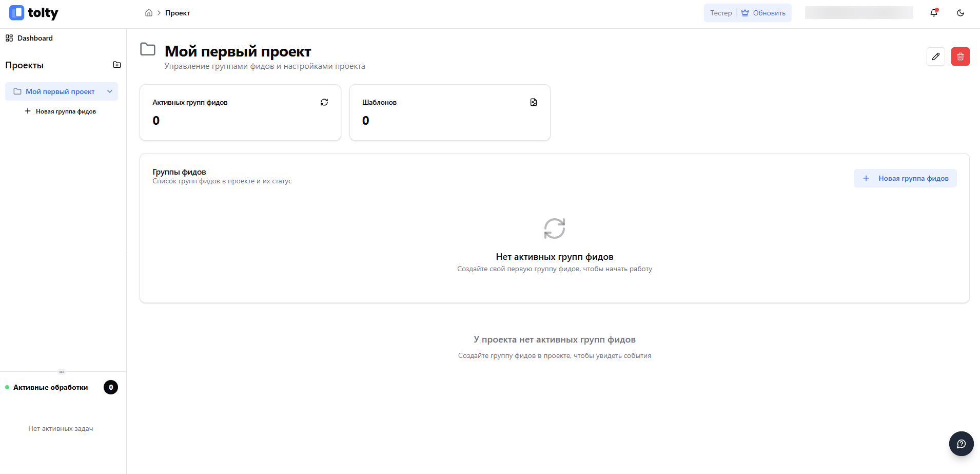This screenshot has height=474, width=980.
Task: Click the Проект breadcrumb
Action: [178, 13]
